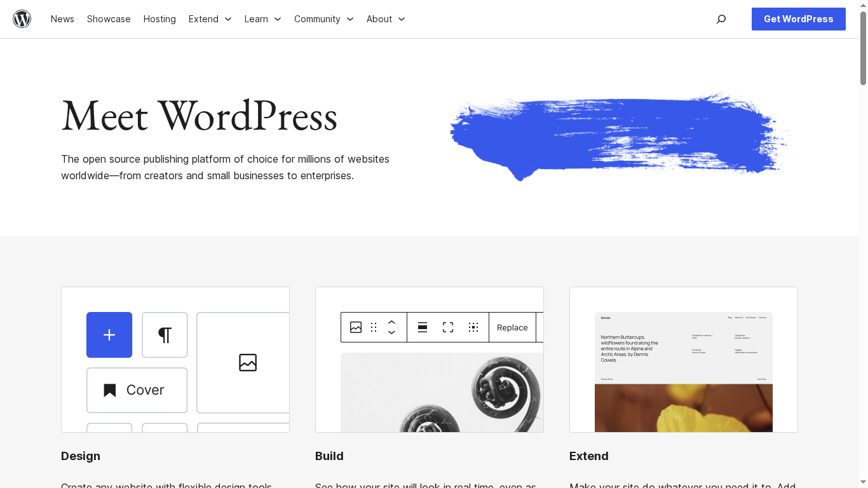The height and width of the screenshot is (488, 868).
Task: Click the Replace button in the toolbar
Action: pos(512,327)
